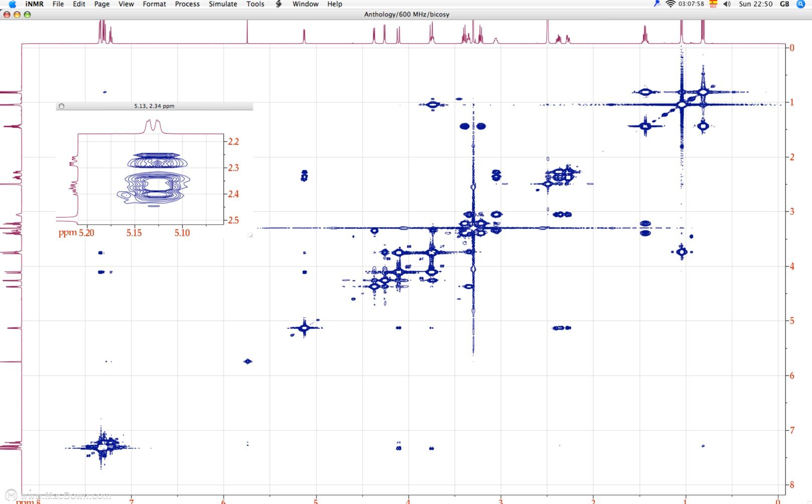Open the Tools menu
812x504 pixels.
255,4
